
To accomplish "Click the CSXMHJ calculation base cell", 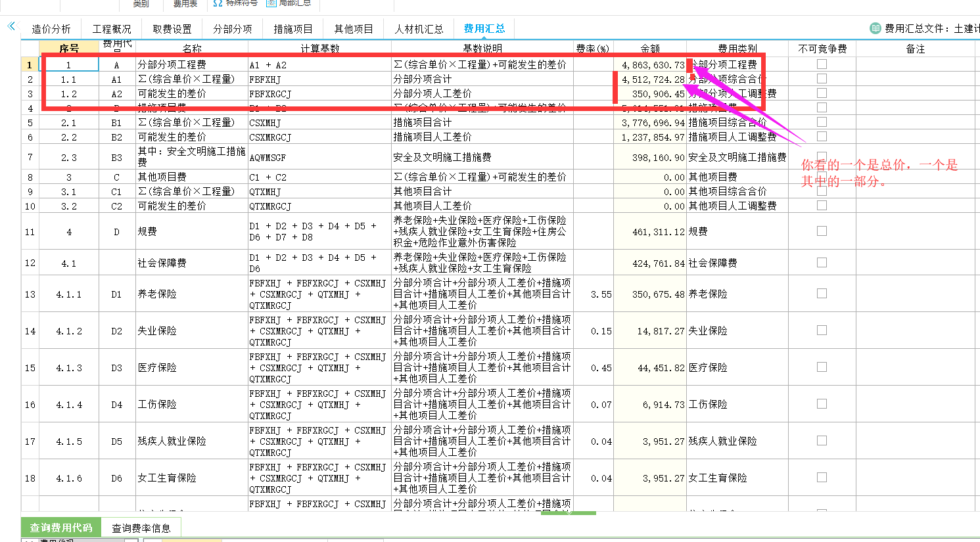I will [x=319, y=123].
